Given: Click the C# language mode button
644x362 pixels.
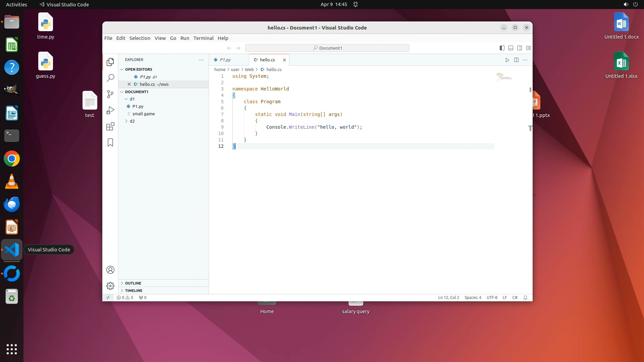Looking at the screenshot, I should coord(515,298).
